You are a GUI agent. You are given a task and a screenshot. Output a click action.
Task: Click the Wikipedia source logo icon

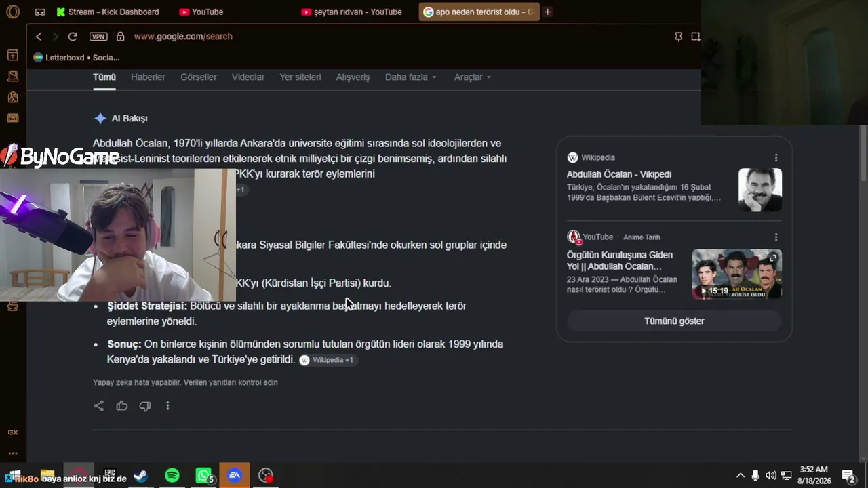(x=573, y=158)
